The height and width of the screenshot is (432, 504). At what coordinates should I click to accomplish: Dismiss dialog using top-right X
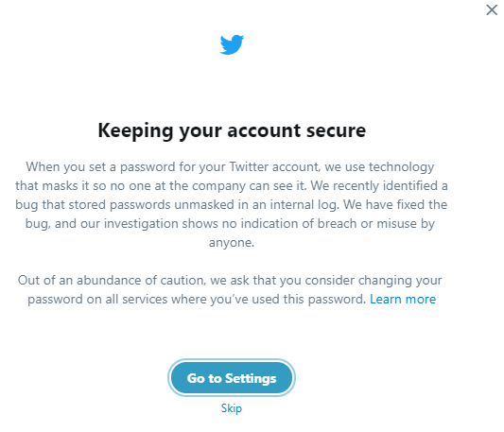(492, 10)
